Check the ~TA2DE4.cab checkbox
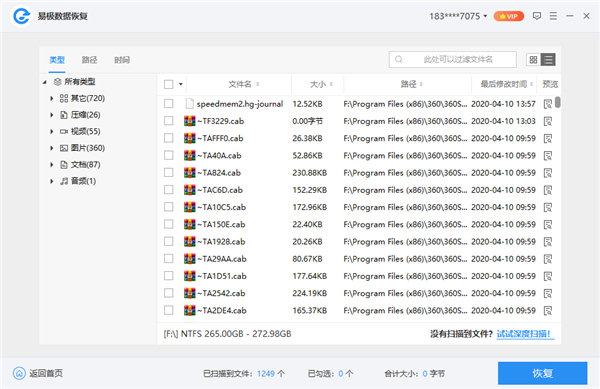The image size is (600, 389). (x=168, y=310)
